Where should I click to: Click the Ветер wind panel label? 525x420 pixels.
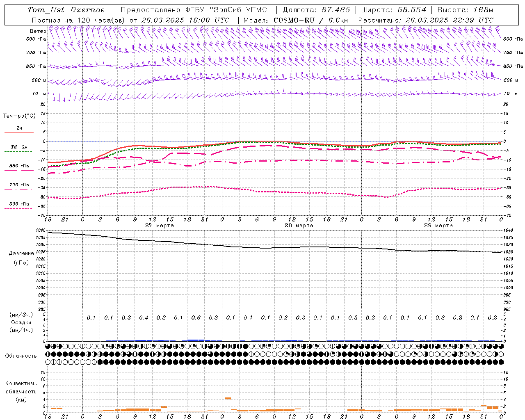pos(38,31)
